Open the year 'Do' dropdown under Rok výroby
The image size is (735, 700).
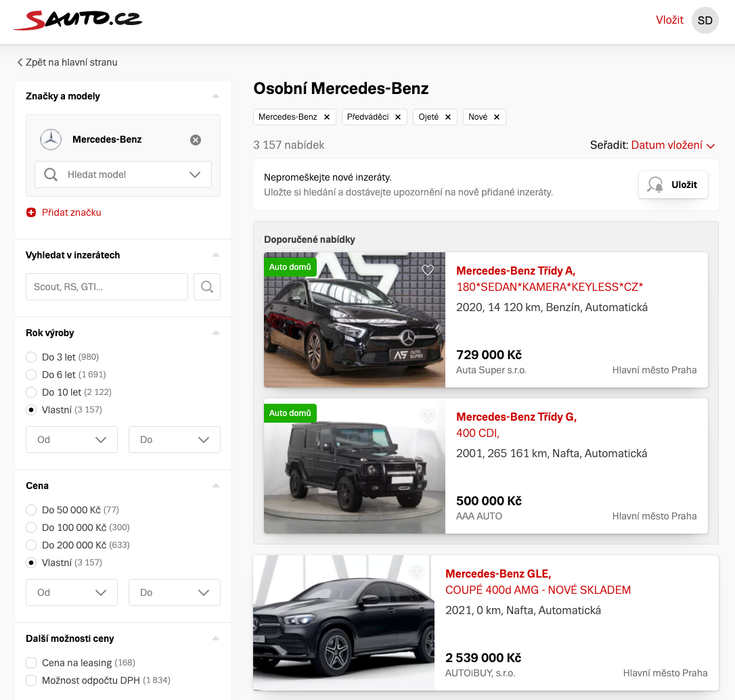(x=175, y=440)
